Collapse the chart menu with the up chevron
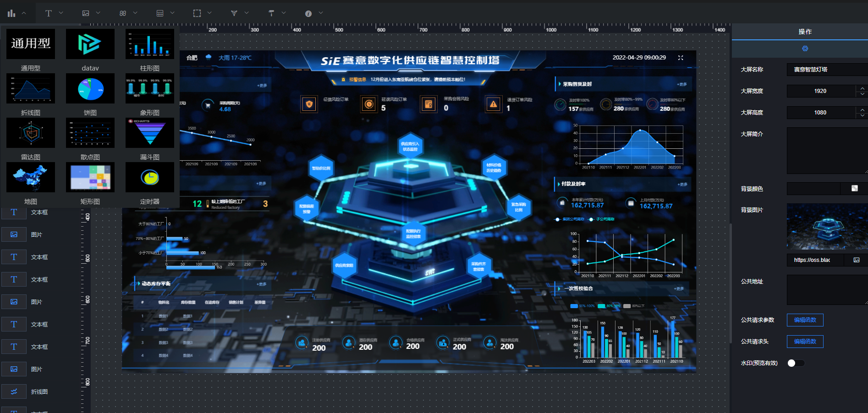This screenshot has width=868, height=413. (x=24, y=13)
